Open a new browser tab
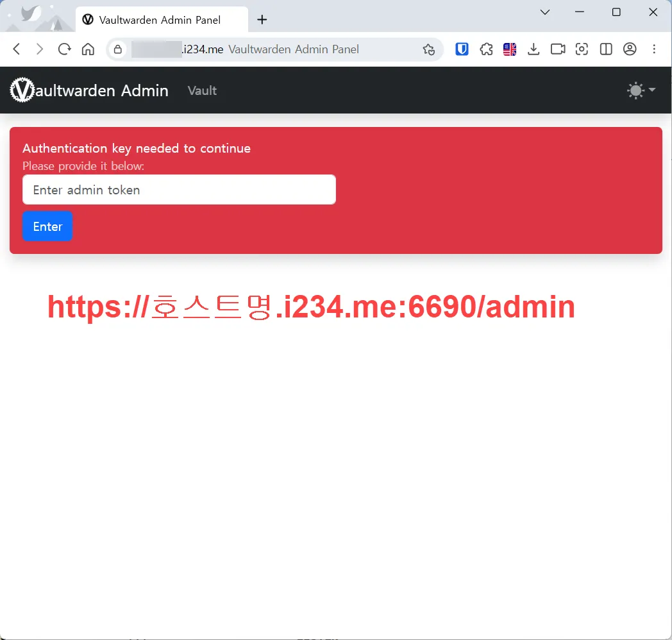This screenshot has width=672, height=640. 262,20
